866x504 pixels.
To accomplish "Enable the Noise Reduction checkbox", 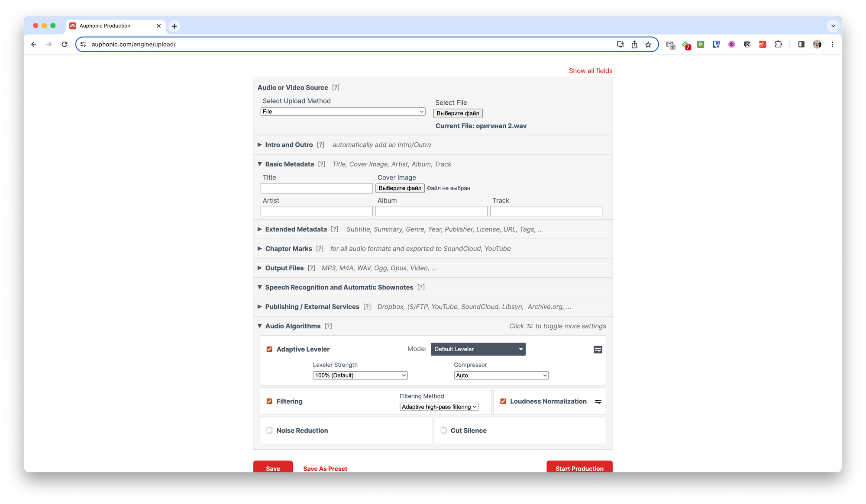I will [269, 430].
